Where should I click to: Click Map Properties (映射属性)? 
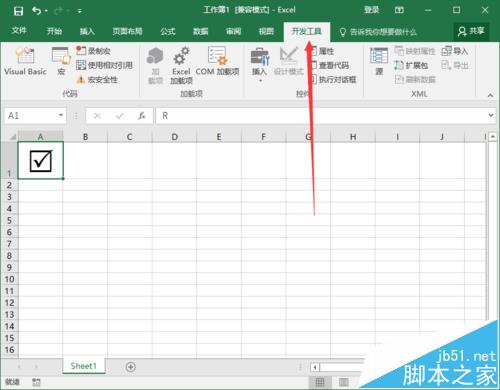point(415,51)
